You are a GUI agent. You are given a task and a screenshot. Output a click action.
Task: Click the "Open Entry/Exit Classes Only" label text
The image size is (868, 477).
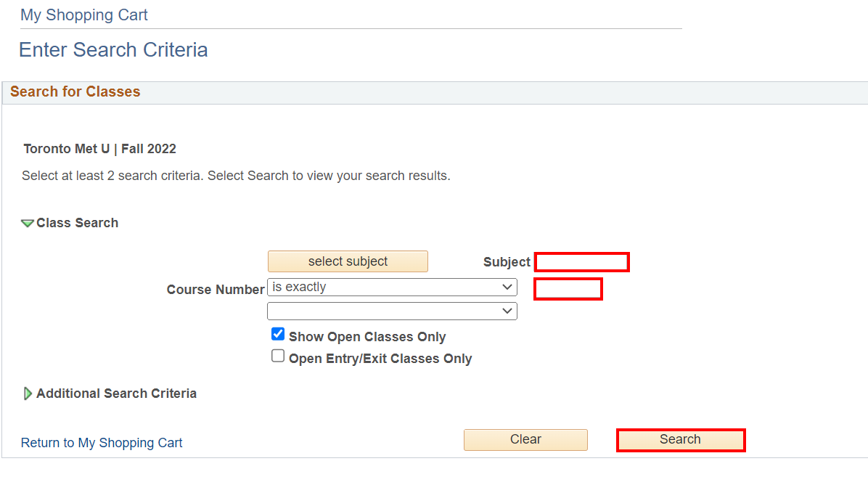380,359
